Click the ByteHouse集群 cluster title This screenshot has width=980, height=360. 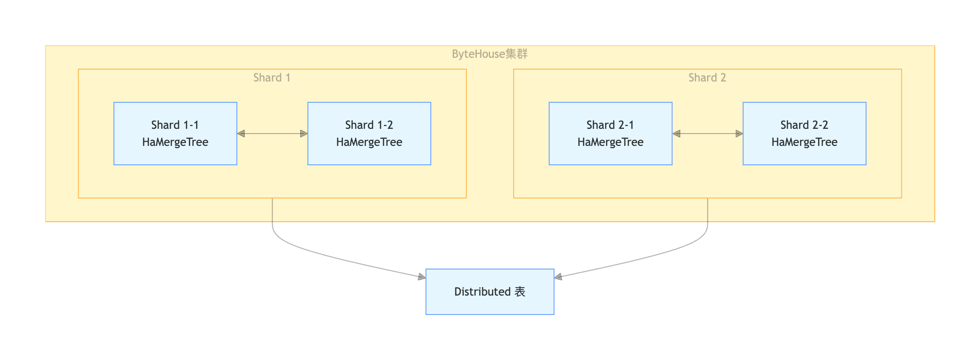pyautogui.click(x=490, y=54)
